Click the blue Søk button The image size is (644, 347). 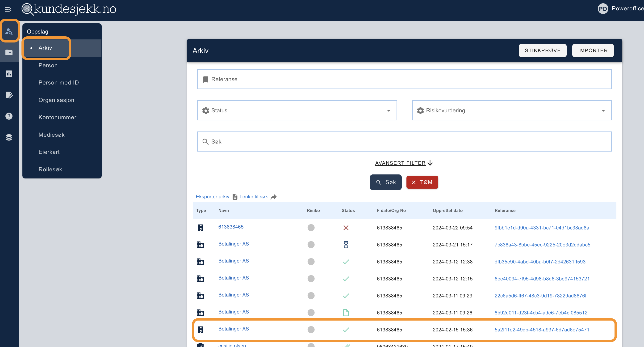[x=385, y=182]
